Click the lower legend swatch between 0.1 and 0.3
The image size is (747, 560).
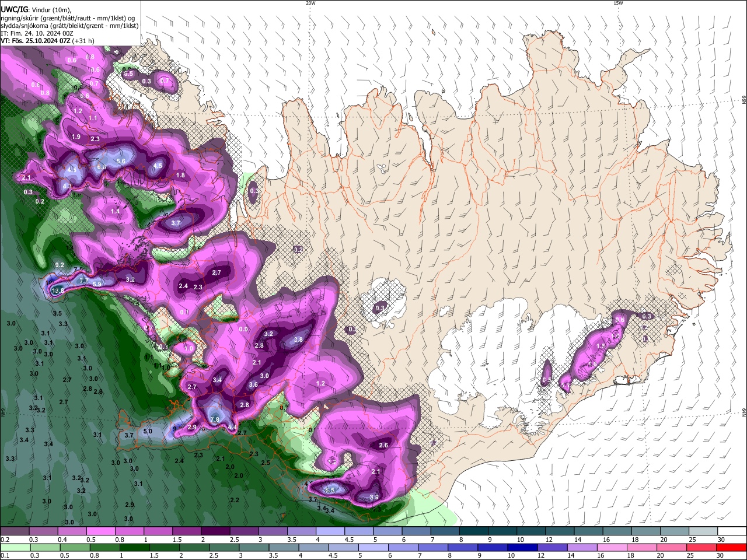pos(16,547)
